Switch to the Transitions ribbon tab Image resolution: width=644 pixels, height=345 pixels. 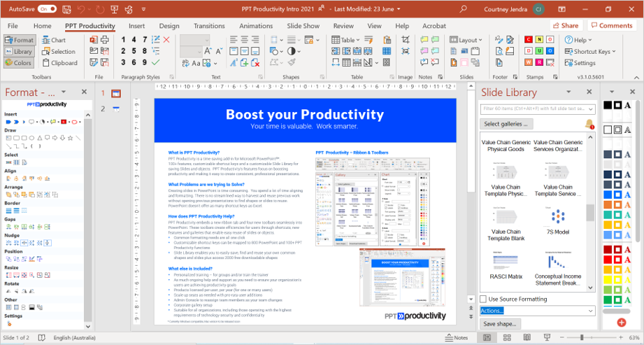(x=209, y=26)
